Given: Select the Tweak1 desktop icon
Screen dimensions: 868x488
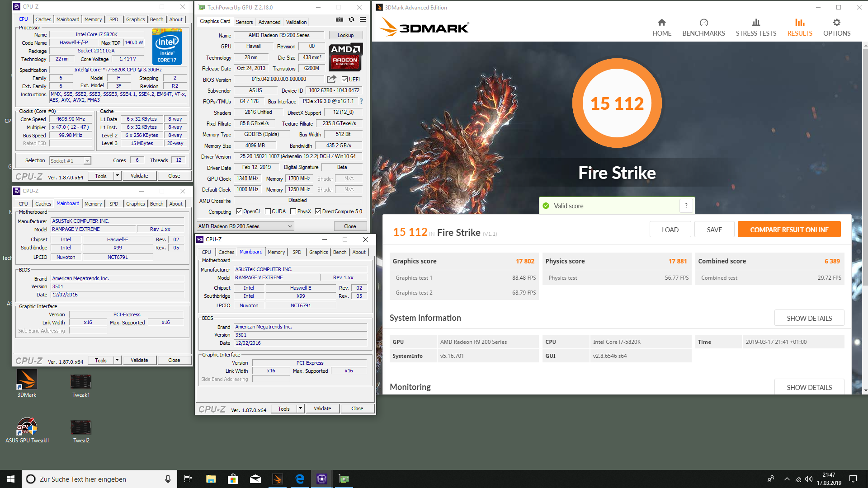Looking at the screenshot, I should (81, 385).
